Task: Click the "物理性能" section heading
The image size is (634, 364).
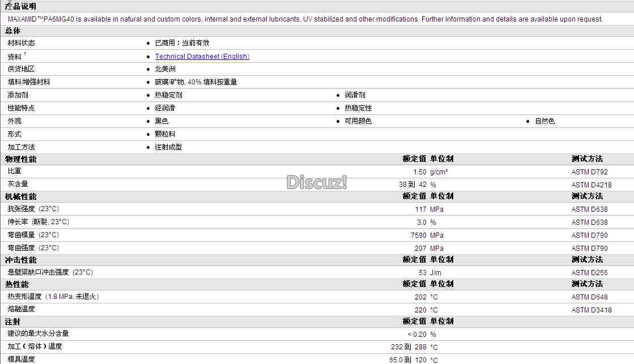Action: (20, 159)
